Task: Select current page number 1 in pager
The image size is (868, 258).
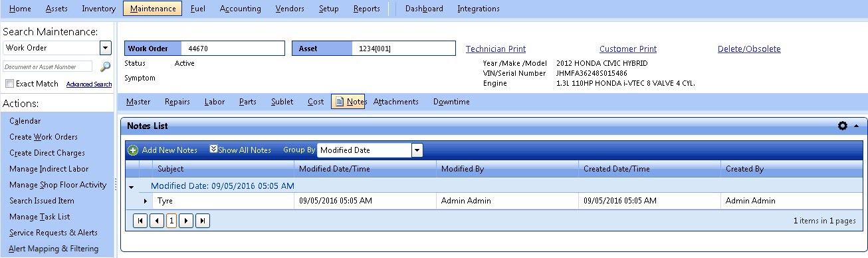Action: pos(171,221)
